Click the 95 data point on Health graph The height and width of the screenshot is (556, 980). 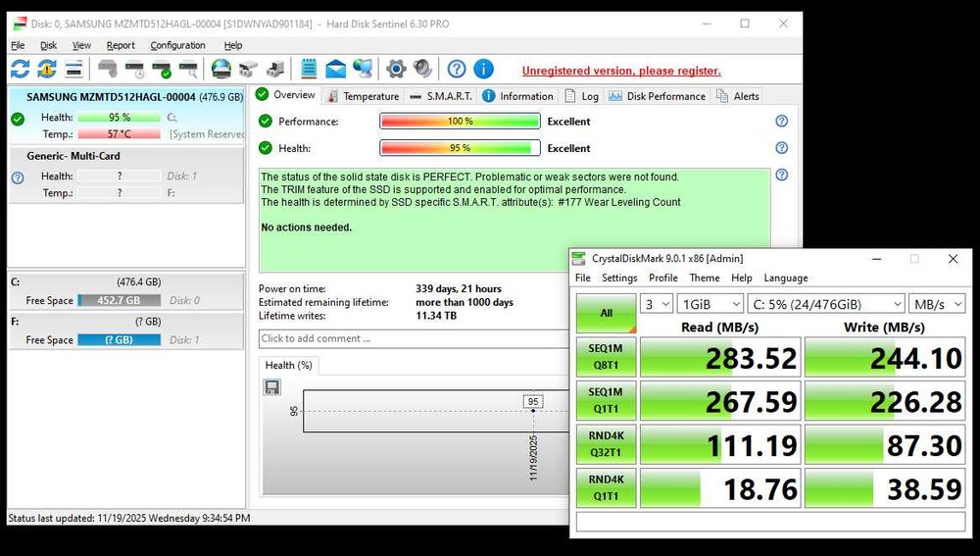(533, 411)
